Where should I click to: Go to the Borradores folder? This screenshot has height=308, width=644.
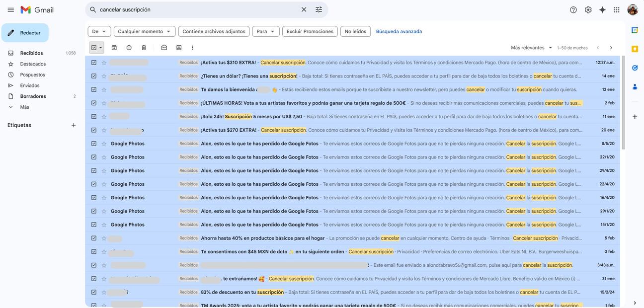[x=33, y=96]
